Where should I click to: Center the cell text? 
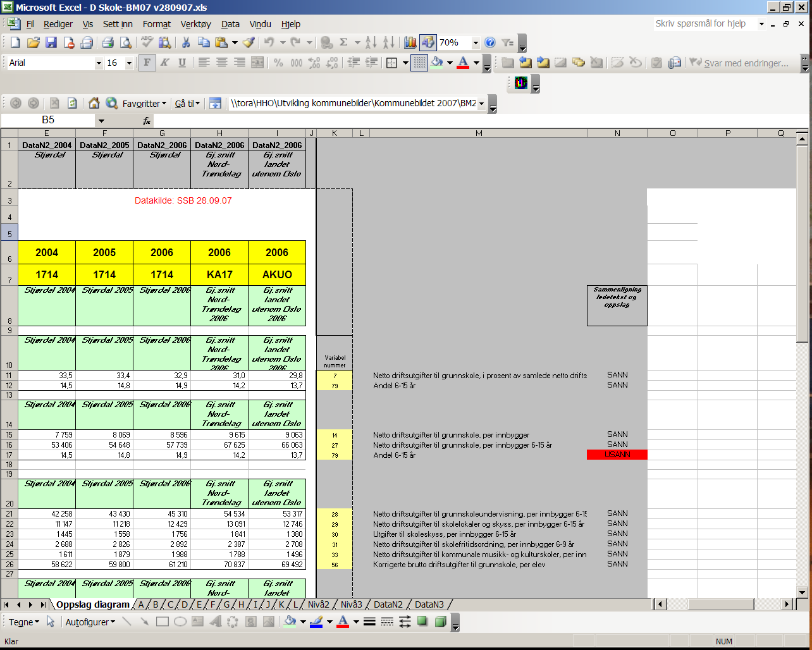click(221, 63)
